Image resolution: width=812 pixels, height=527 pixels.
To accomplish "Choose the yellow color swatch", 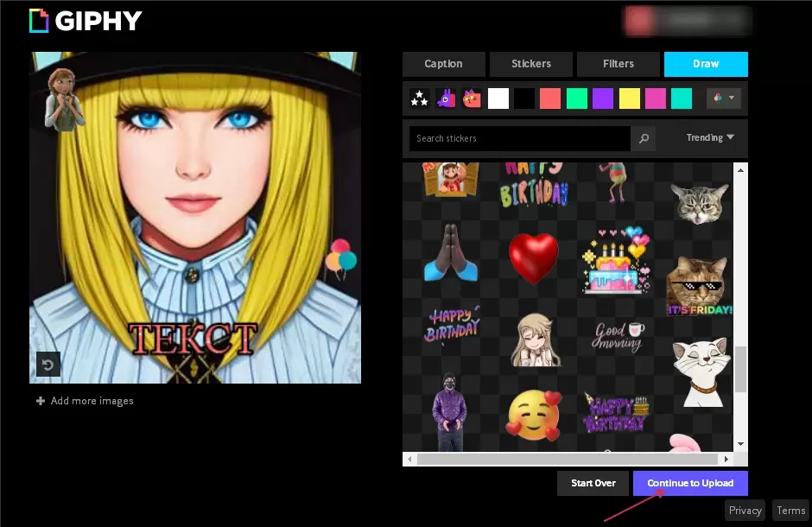I will pos(629,98).
